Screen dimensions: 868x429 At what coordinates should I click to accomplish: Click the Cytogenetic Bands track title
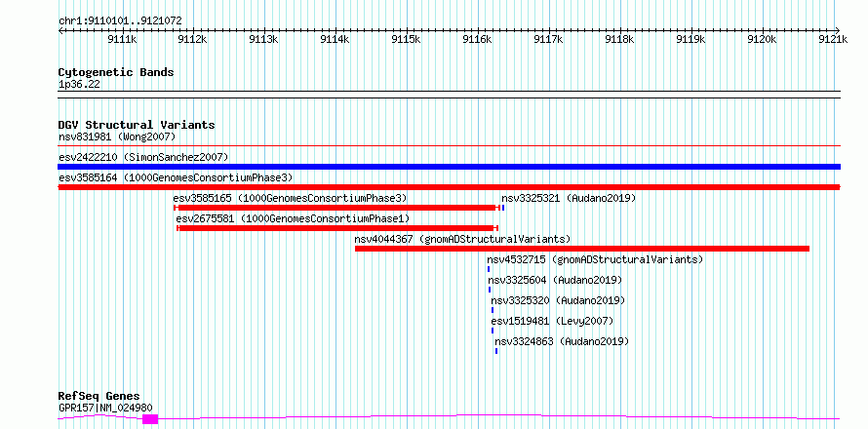(x=116, y=72)
